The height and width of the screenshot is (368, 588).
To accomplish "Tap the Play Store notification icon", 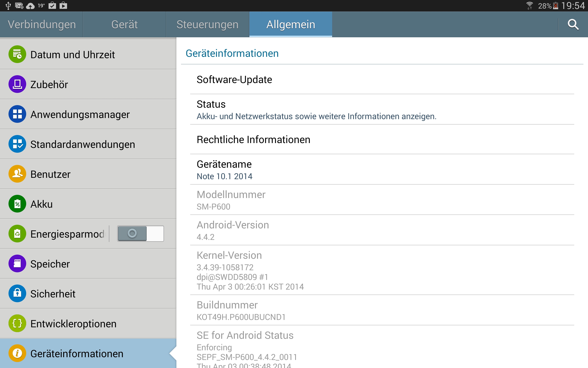I will click(x=63, y=5).
